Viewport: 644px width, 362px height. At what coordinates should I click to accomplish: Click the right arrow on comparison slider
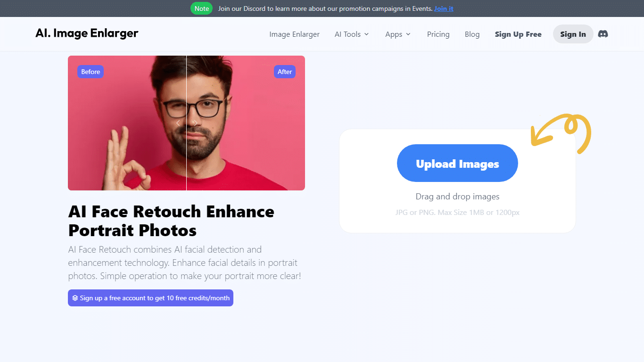pyautogui.click(x=196, y=123)
